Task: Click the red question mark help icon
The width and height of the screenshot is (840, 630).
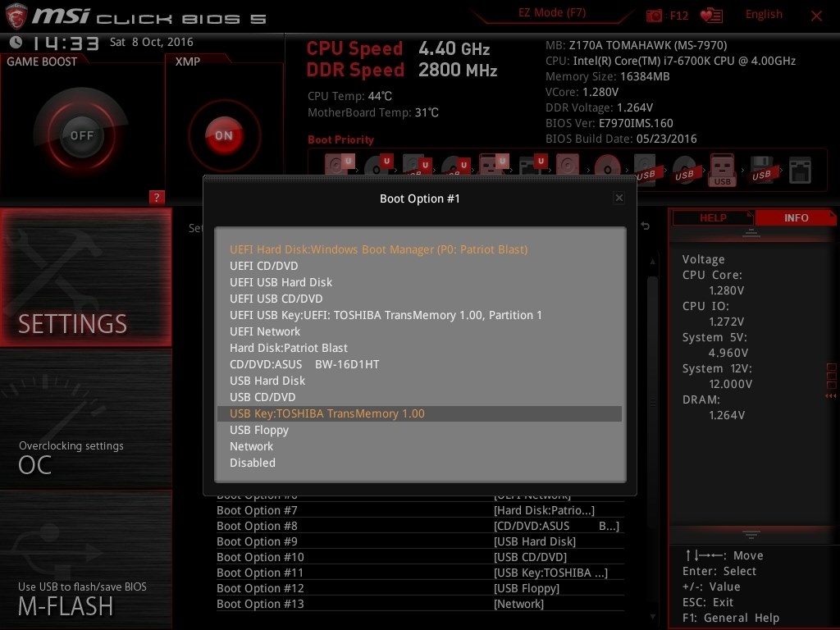Action: [157, 197]
